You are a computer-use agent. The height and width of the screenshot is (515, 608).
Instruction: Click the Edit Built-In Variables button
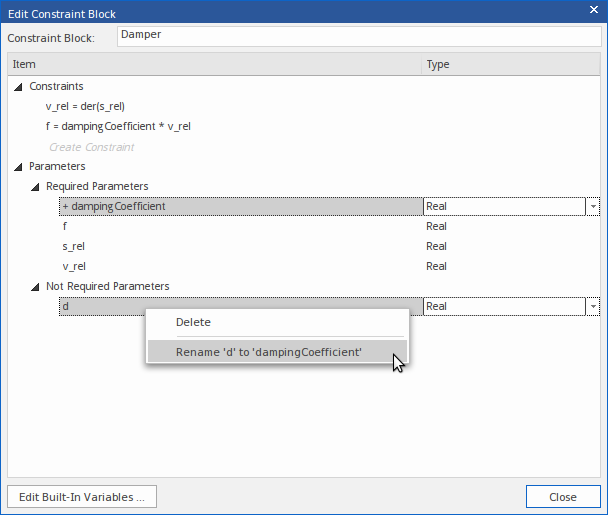82,497
